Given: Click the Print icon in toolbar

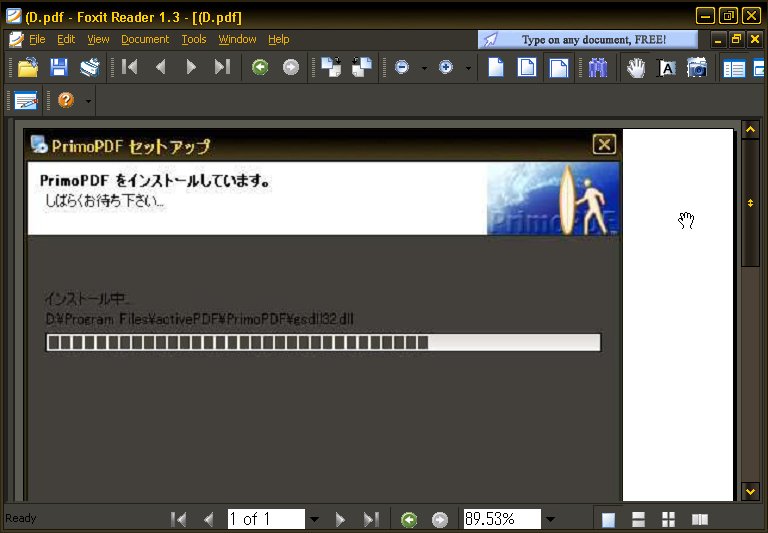Looking at the screenshot, I should (x=90, y=67).
